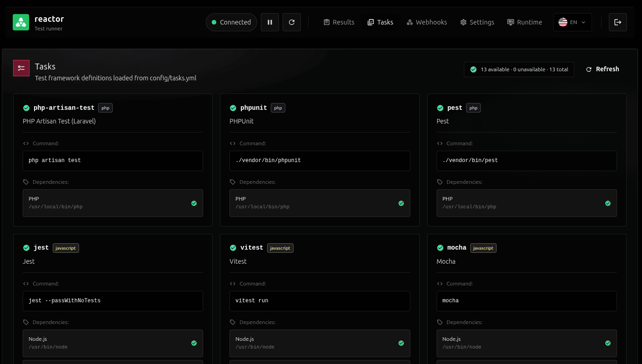Click the reactor logo icon

[x=21, y=22]
